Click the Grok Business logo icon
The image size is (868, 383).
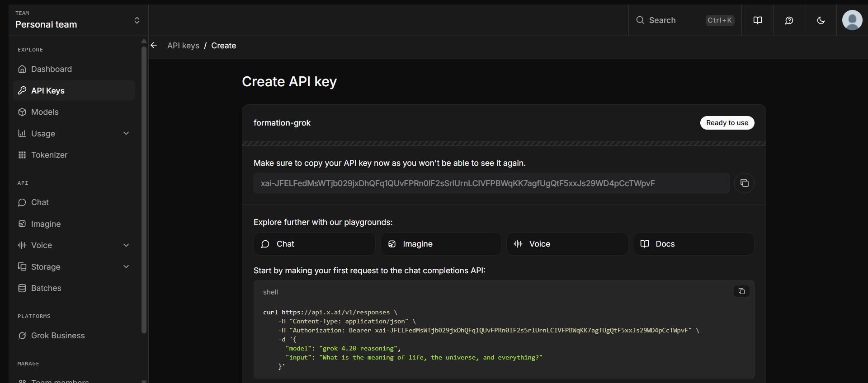click(22, 336)
